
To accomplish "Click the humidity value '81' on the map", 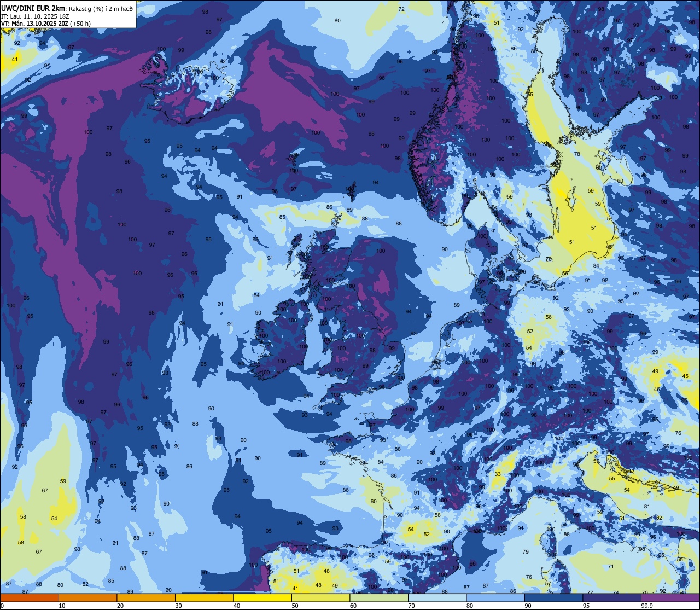I will coord(647,507).
